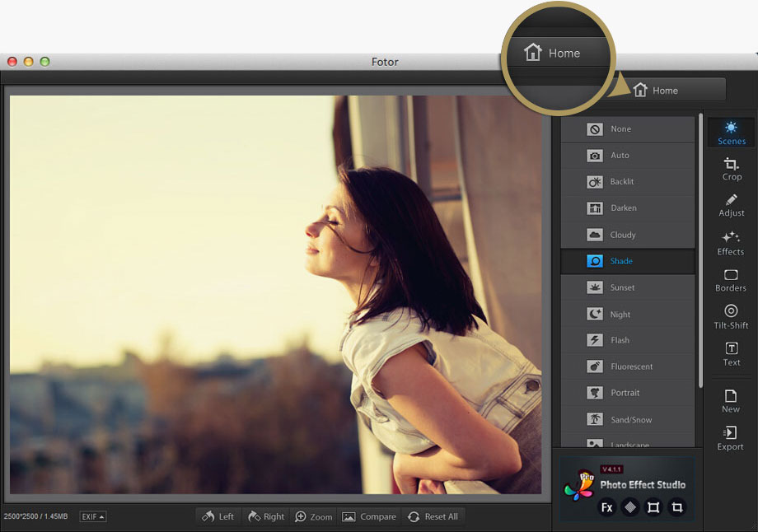
Task: Click the Compare button
Action: 369,516
